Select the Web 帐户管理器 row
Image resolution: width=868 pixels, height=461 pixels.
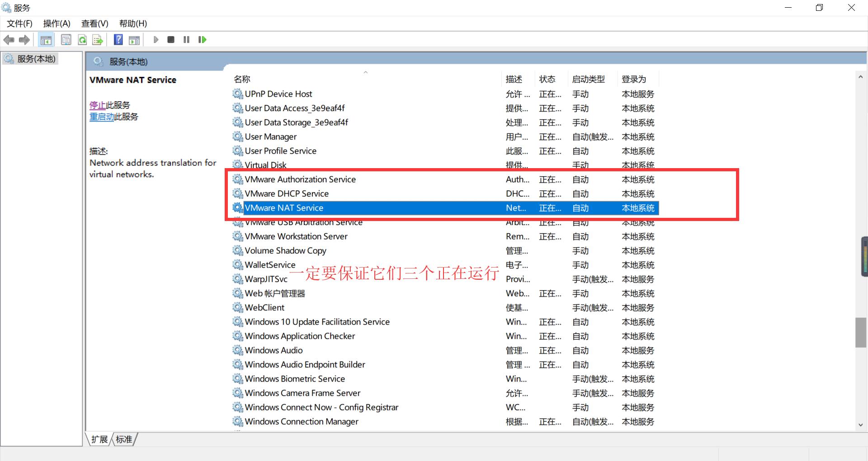point(445,293)
